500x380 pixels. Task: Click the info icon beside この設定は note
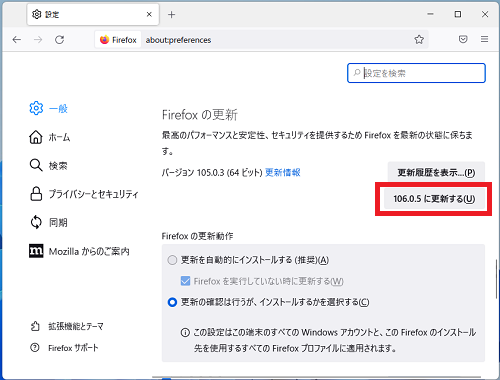pos(185,332)
